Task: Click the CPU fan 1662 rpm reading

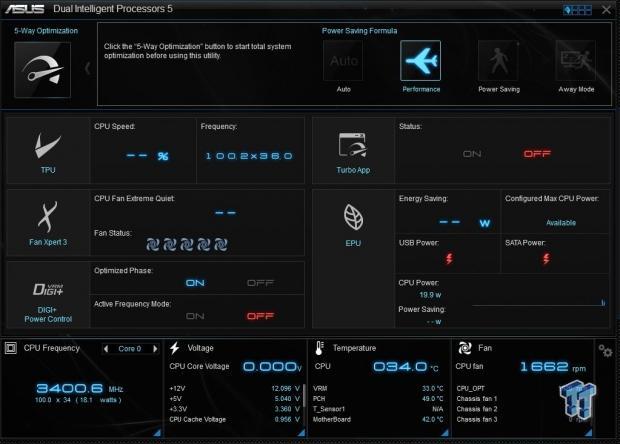Action: (553, 367)
